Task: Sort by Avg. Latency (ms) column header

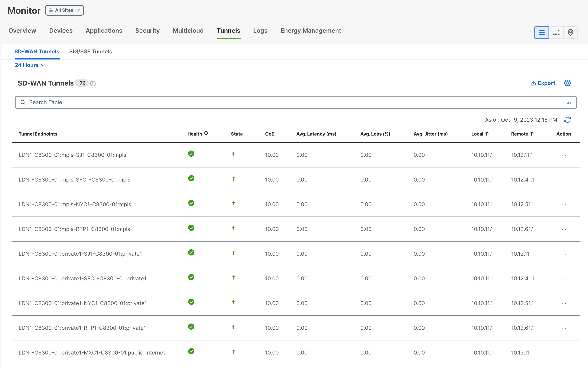Action: pos(316,134)
